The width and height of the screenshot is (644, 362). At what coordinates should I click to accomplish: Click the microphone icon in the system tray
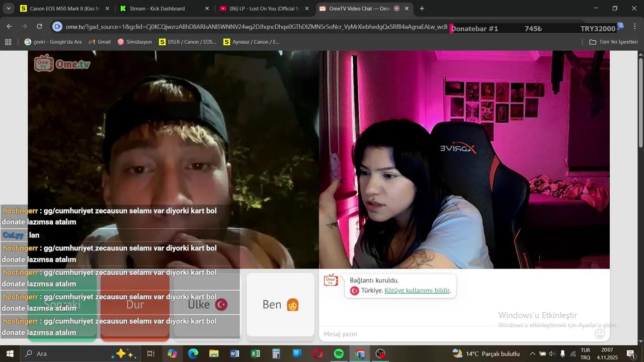[x=562, y=353]
